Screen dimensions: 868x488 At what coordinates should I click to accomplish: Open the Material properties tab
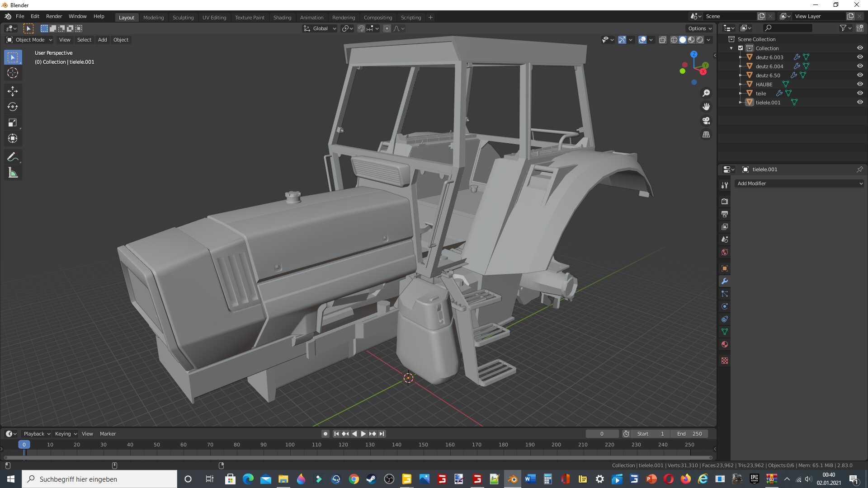pos(725,345)
